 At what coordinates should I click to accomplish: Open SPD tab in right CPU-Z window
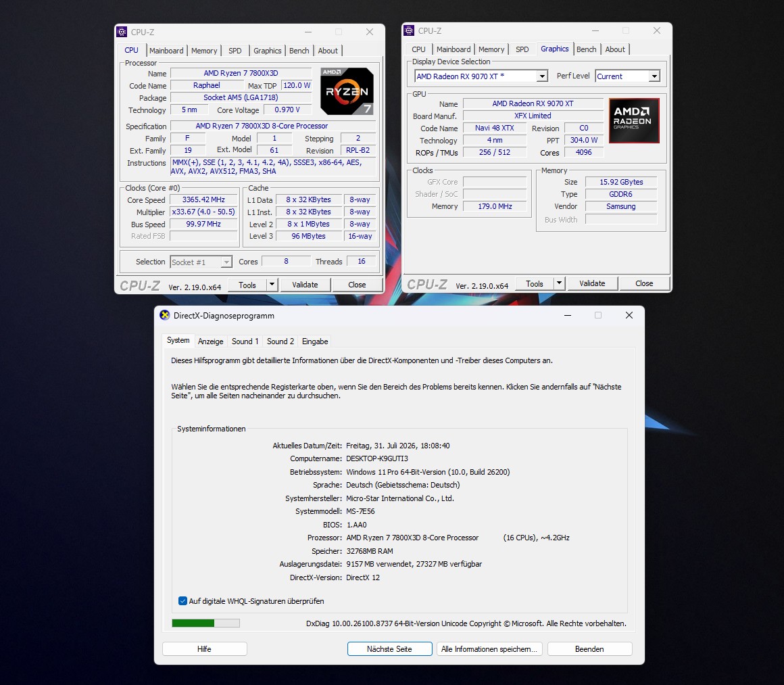(x=522, y=49)
